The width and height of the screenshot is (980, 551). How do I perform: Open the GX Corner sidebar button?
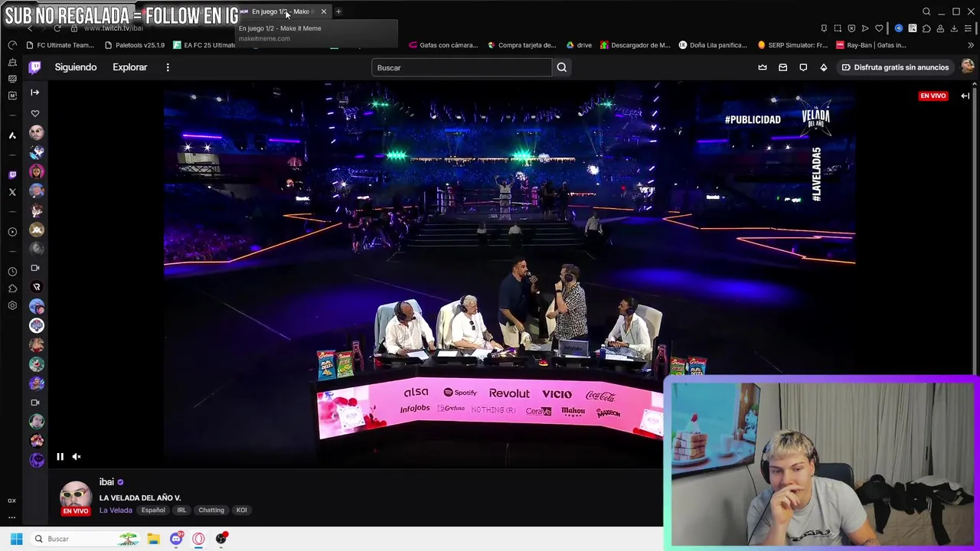(11, 500)
